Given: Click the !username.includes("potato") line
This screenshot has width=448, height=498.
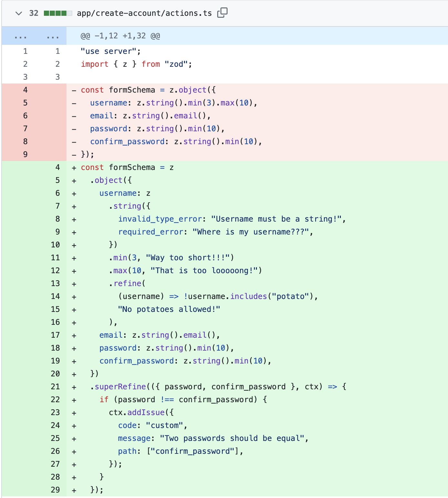Looking at the screenshot, I should (x=218, y=296).
